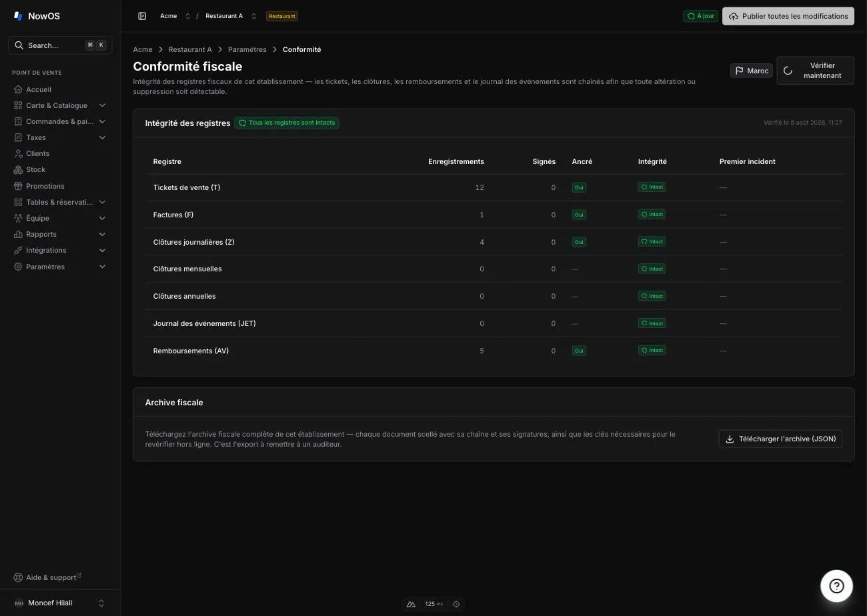Toggle the sidebar panel icon
Viewport: 867px width, 616px height.
(x=142, y=16)
